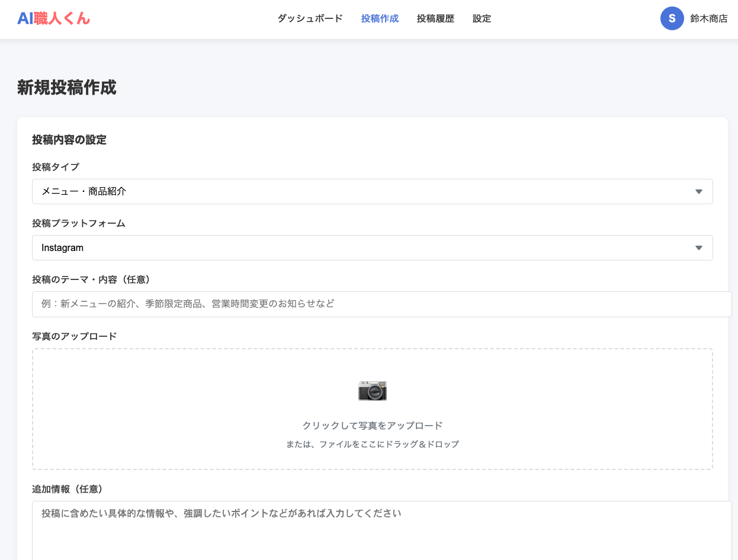This screenshot has height=560, width=738.
Task: Open the 投稿タイプ dropdown
Action: pos(372,191)
